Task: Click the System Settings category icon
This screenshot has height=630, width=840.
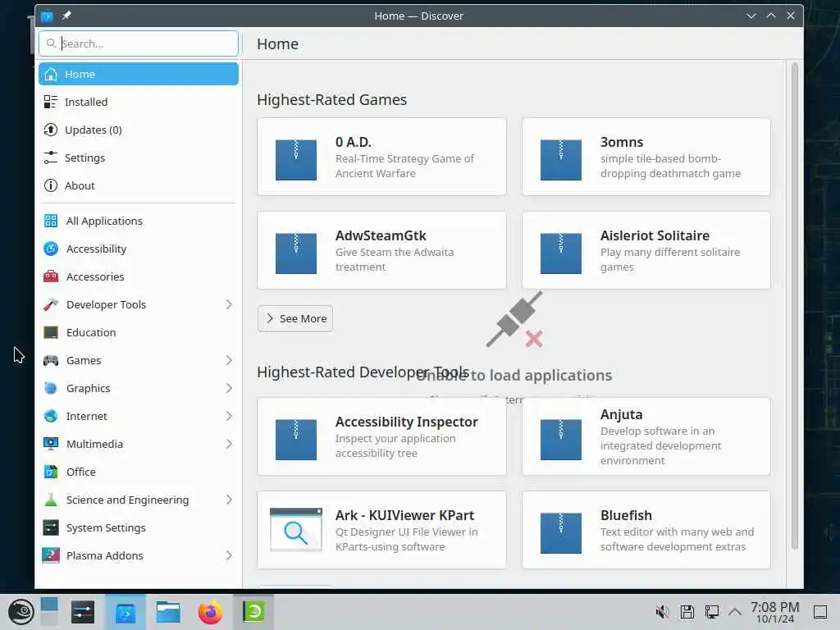Action: point(51,527)
